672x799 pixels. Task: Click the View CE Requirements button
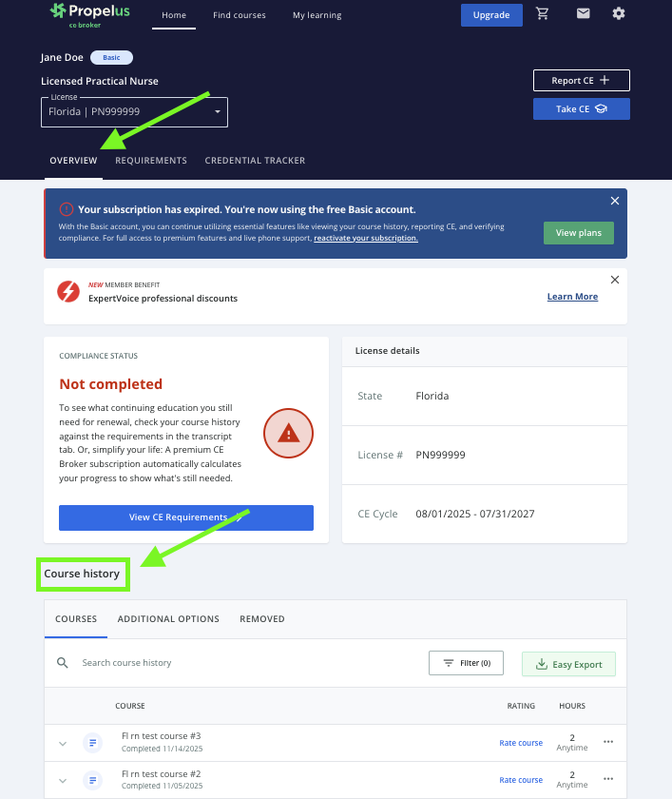(x=186, y=517)
